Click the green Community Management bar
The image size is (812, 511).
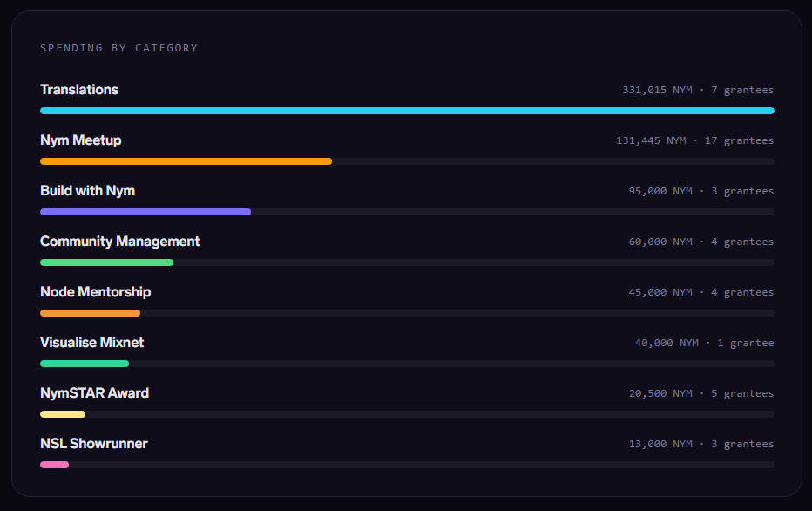coord(106,262)
